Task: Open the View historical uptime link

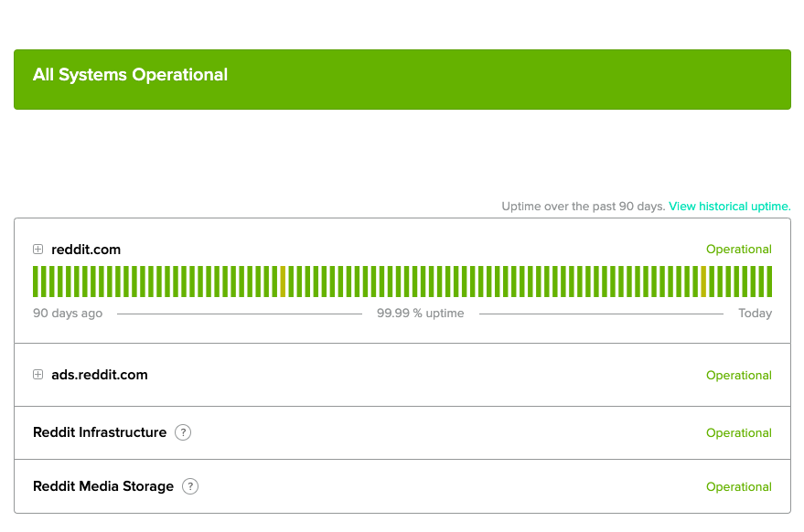Action: (x=729, y=207)
